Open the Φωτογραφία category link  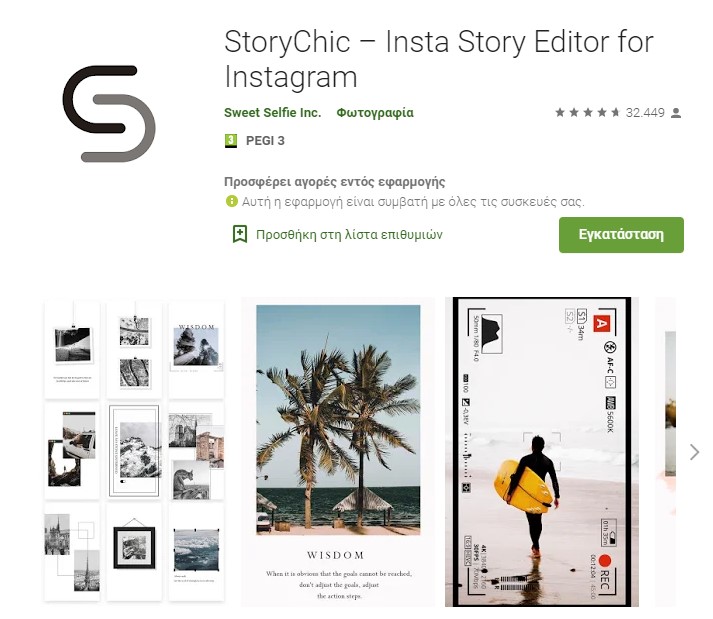[375, 112]
